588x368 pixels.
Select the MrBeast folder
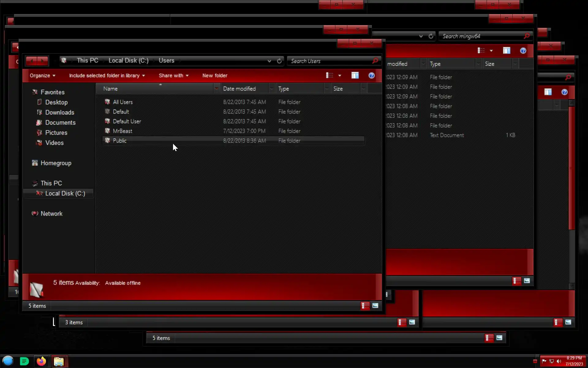point(123,131)
